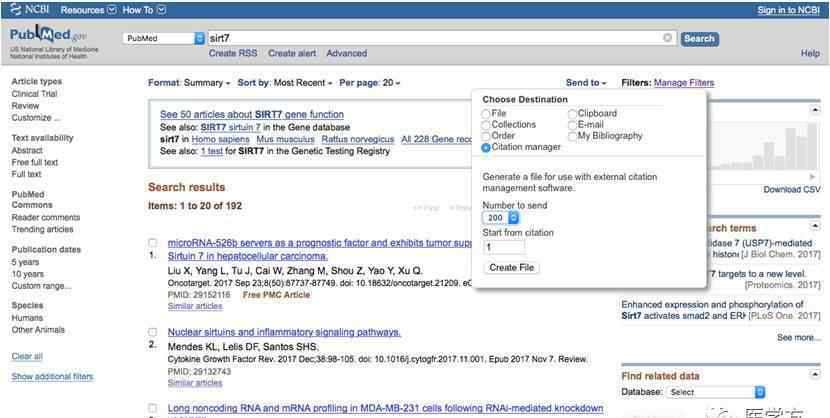Collapse the Find related data panel
The width and height of the screenshot is (830, 418).
click(814, 375)
